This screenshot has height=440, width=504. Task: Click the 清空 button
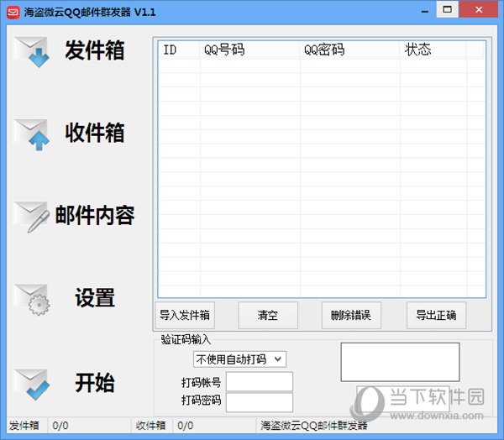point(268,315)
